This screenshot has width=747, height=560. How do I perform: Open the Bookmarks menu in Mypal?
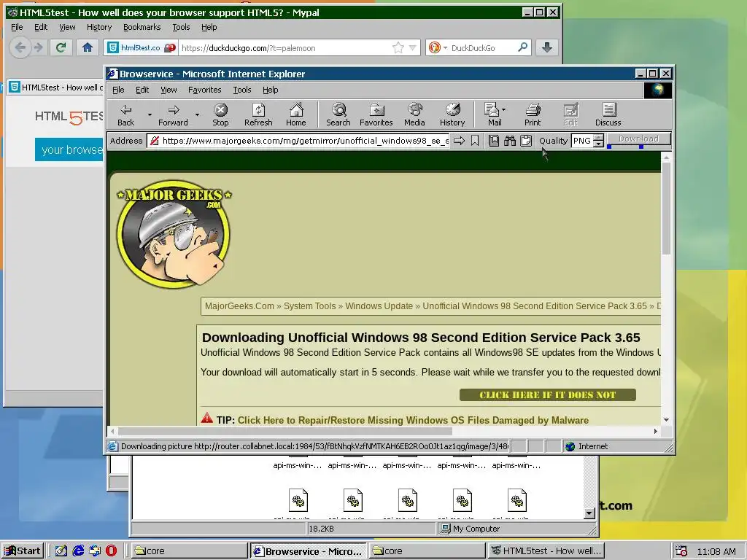pos(142,27)
